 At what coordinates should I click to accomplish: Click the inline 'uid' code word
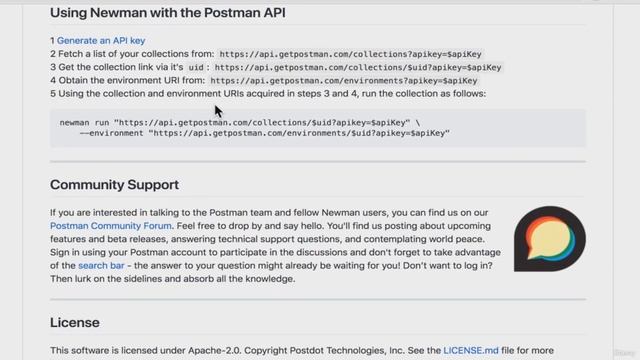[x=196, y=67]
